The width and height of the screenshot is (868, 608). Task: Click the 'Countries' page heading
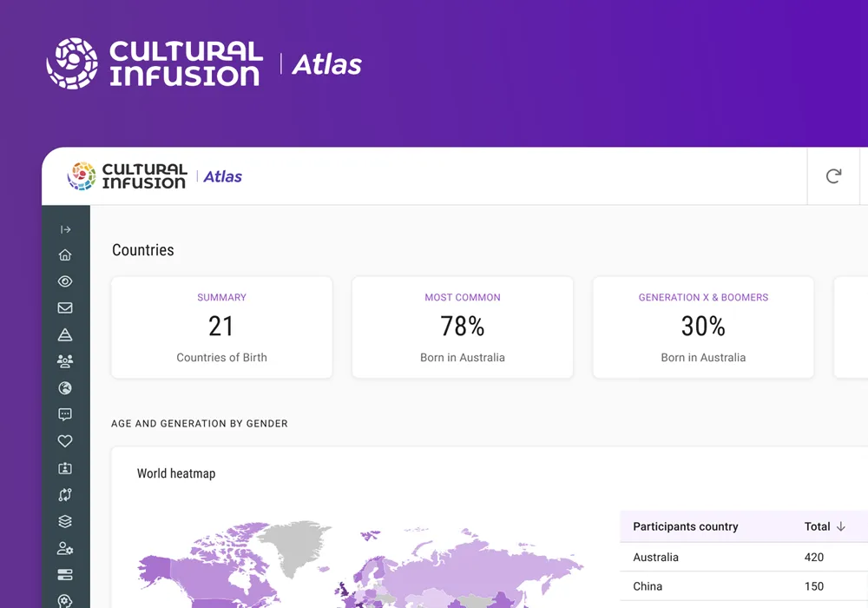tap(143, 250)
